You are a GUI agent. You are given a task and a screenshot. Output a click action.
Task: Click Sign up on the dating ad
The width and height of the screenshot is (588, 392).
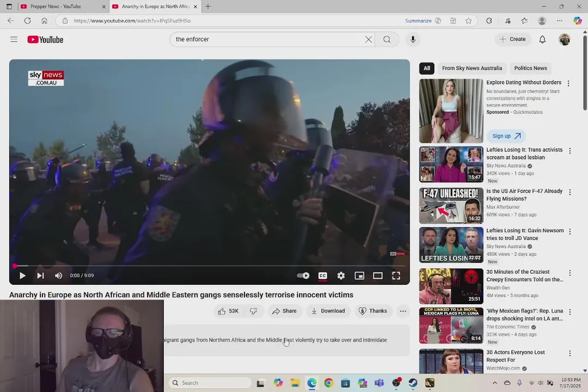point(506,136)
